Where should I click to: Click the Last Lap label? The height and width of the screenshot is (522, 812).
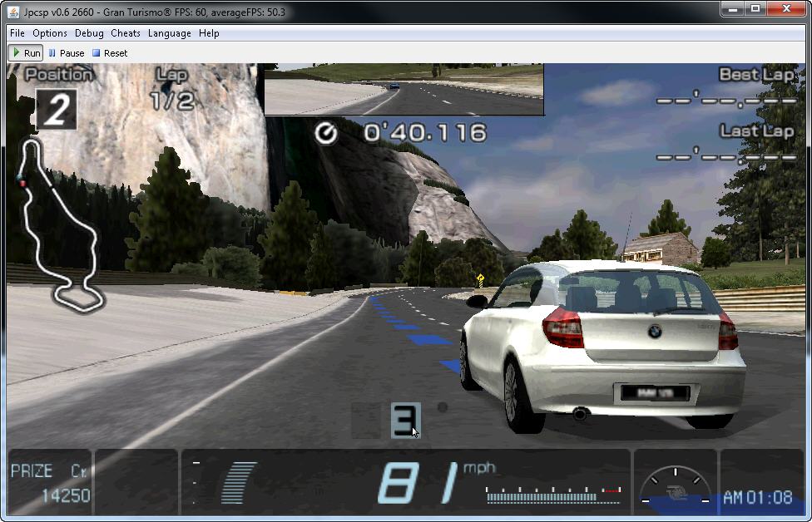756,131
